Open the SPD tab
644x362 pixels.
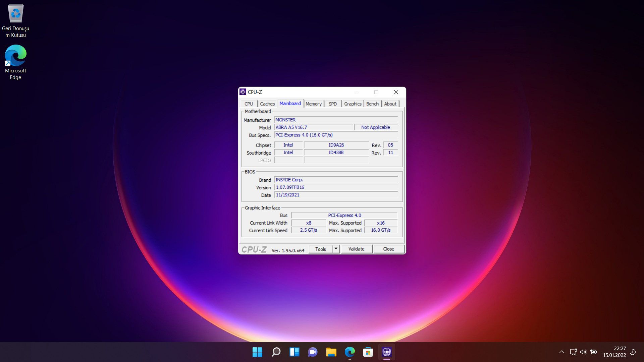click(332, 104)
